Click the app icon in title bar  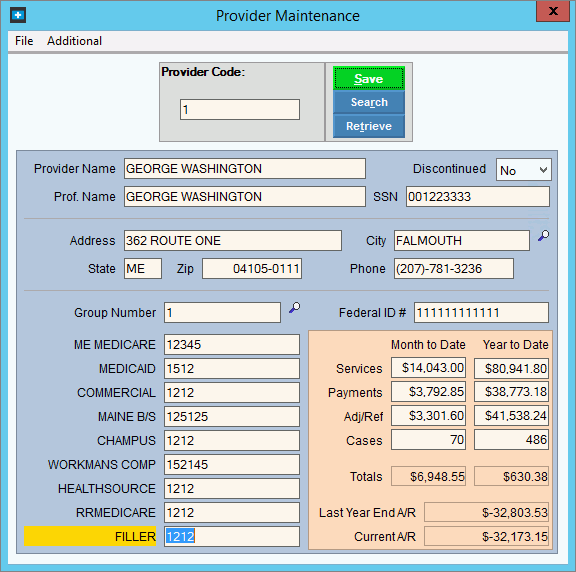tap(18, 15)
